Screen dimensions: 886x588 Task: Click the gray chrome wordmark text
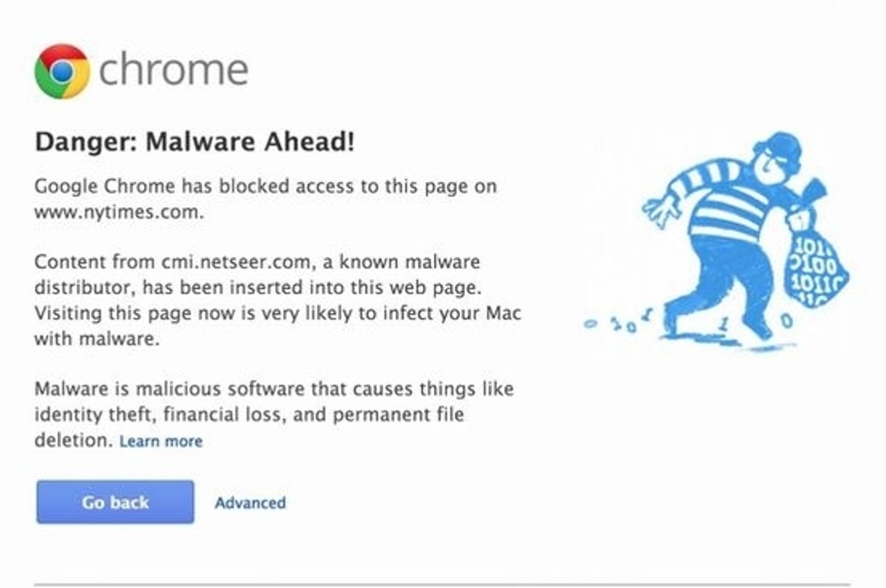(x=174, y=70)
